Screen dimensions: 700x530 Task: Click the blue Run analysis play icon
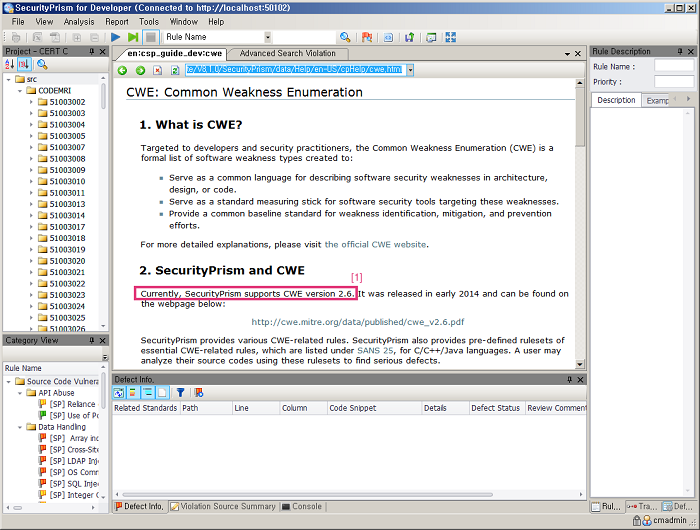click(x=116, y=37)
